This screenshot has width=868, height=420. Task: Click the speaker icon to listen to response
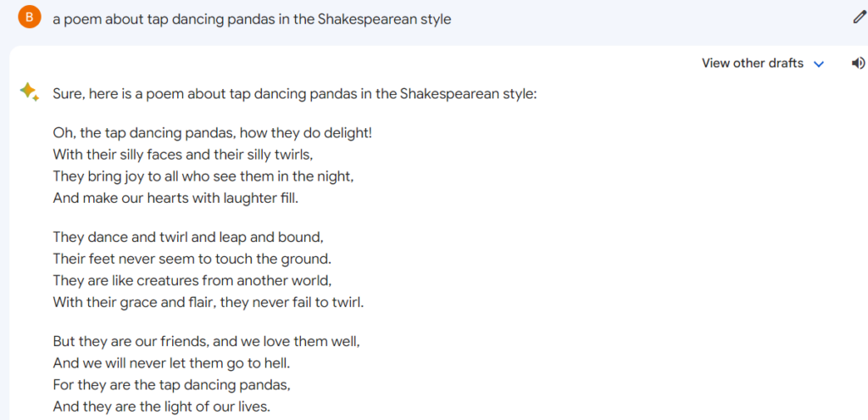[x=858, y=64]
